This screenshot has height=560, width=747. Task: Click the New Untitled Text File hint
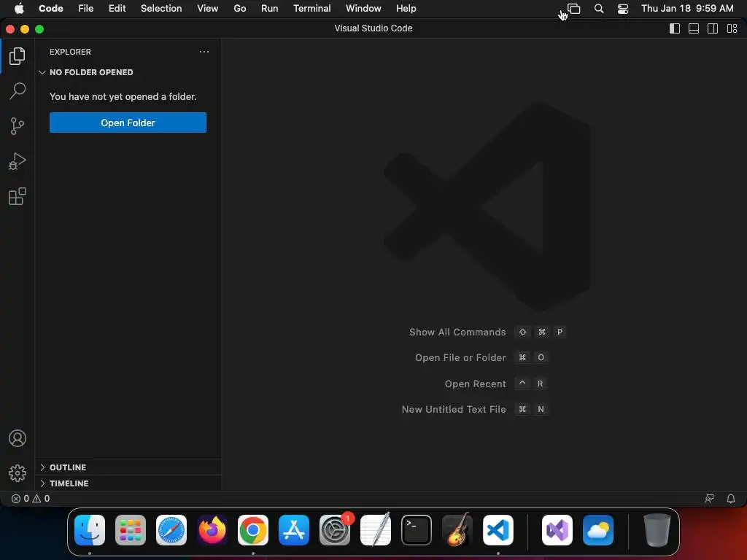(454, 410)
